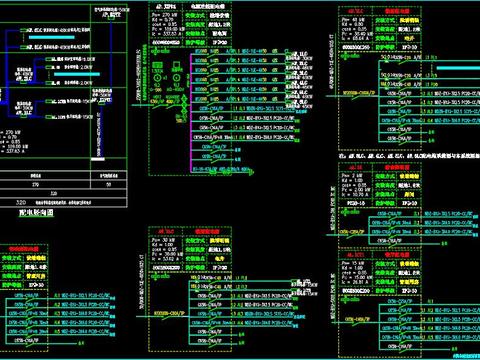
Task: Click the 配电系统图 drawing title
Action: coord(36,212)
